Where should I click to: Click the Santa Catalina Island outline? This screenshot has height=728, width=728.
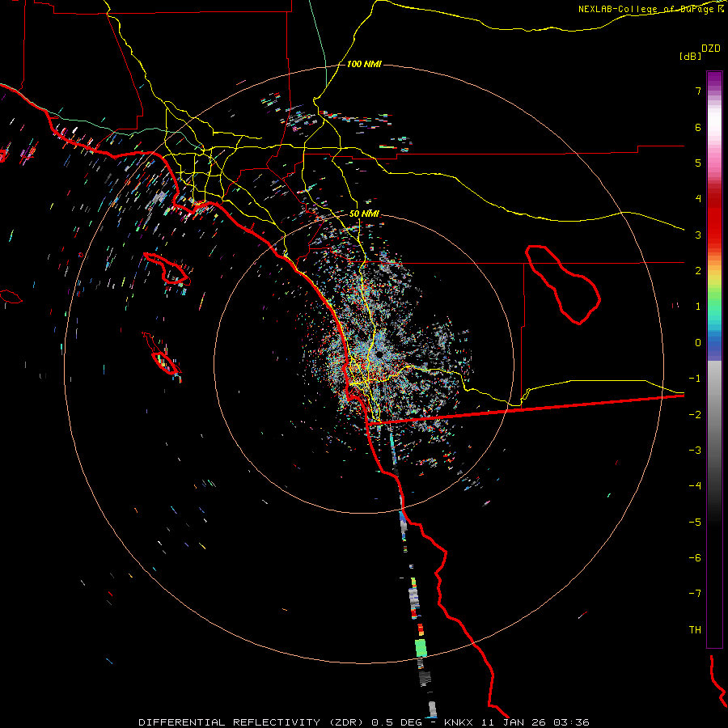point(167,269)
